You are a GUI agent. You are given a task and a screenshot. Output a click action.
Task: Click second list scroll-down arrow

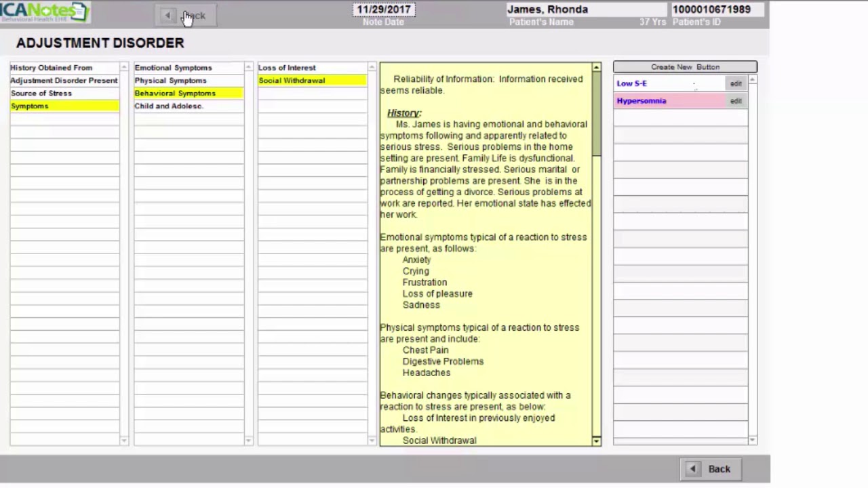(248, 441)
